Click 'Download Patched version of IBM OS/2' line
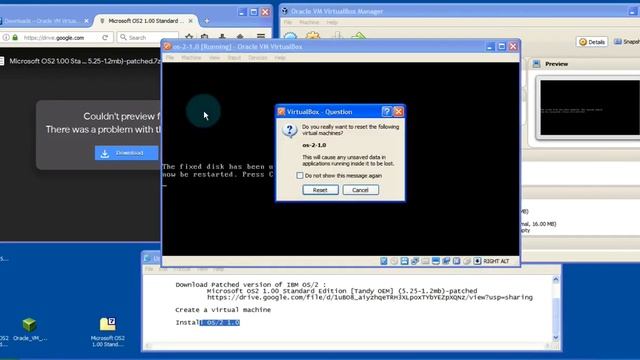Viewport: 640px width, 360px height. (x=251, y=284)
